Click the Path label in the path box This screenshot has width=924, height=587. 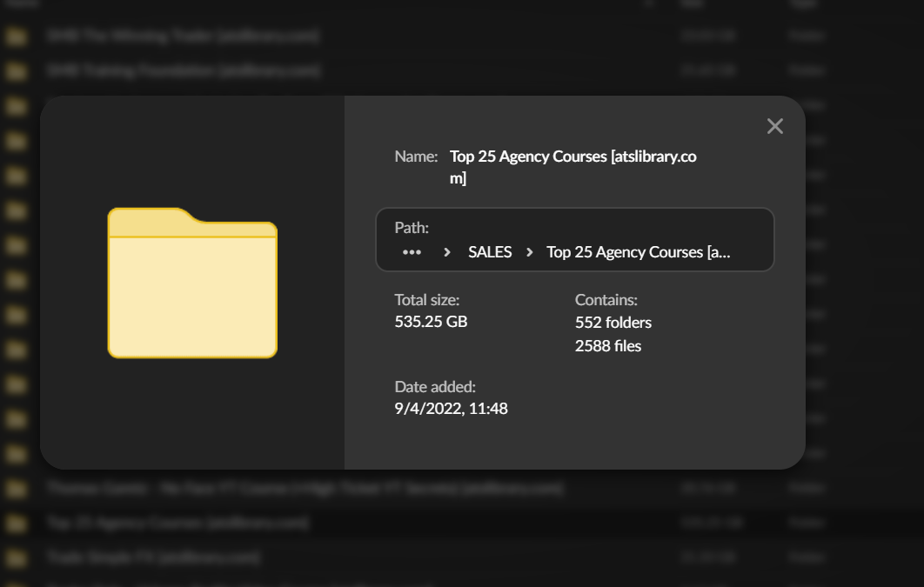tap(412, 228)
